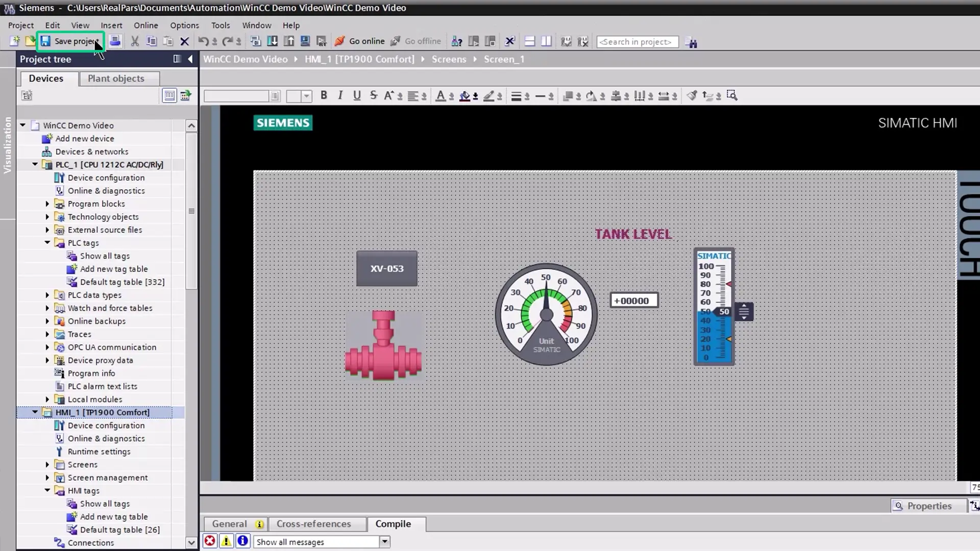Open the Options menu
The width and height of the screenshot is (980, 551).
(184, 25)
